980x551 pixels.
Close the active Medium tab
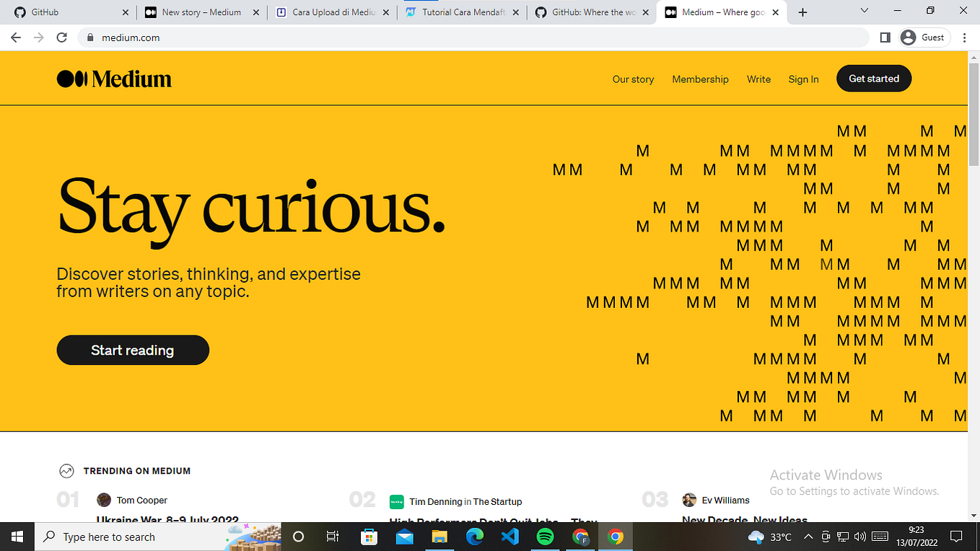[x=776, y=12]
